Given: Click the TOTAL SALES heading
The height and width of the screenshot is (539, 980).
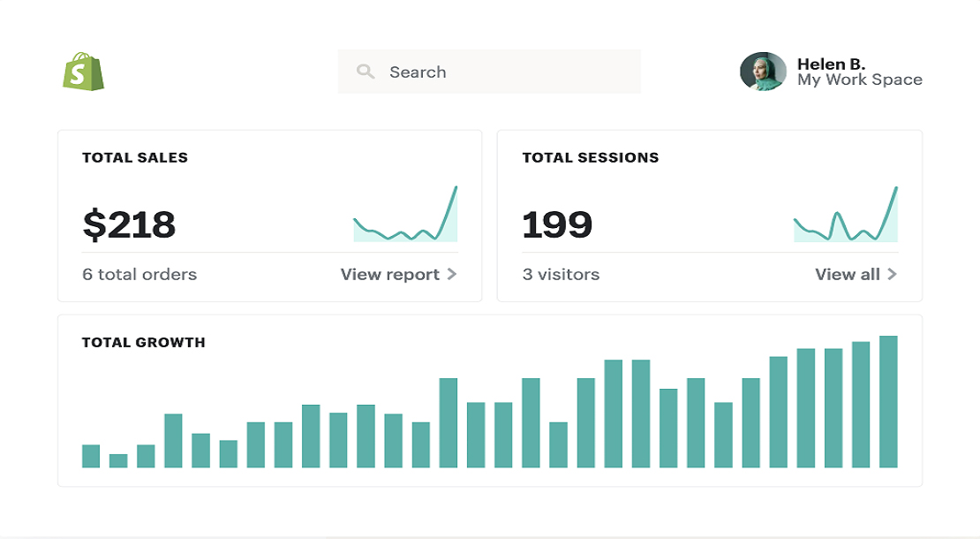Looking at the screenshot, I should [x=135, y=157].
